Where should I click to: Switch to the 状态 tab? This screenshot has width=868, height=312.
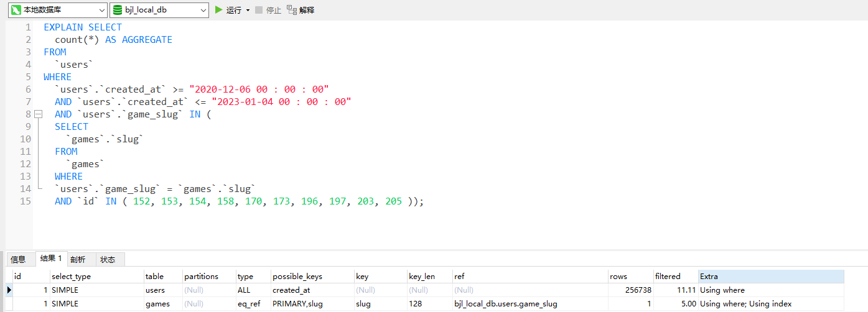[108, 259]
